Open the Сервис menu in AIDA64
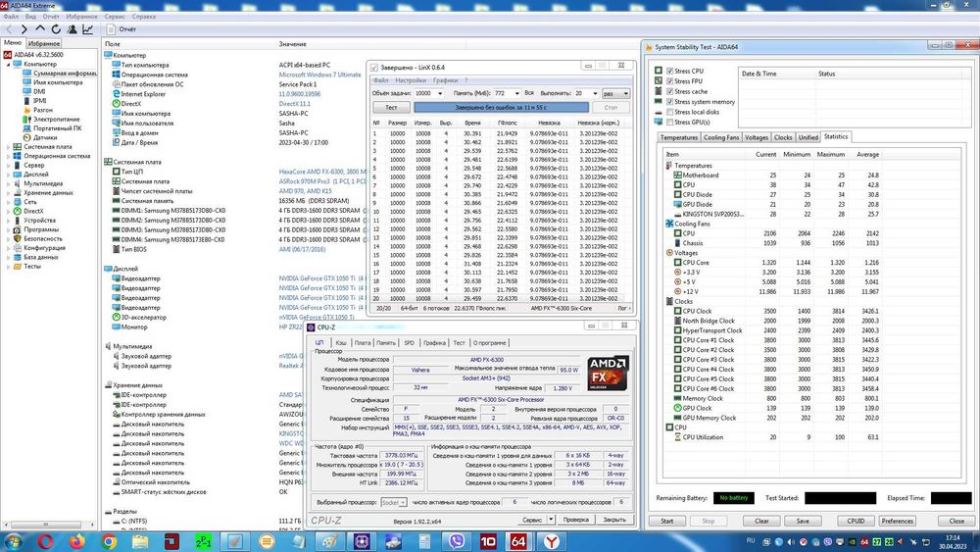The width and height of the screenshot is (980, 552). point(115,17)
